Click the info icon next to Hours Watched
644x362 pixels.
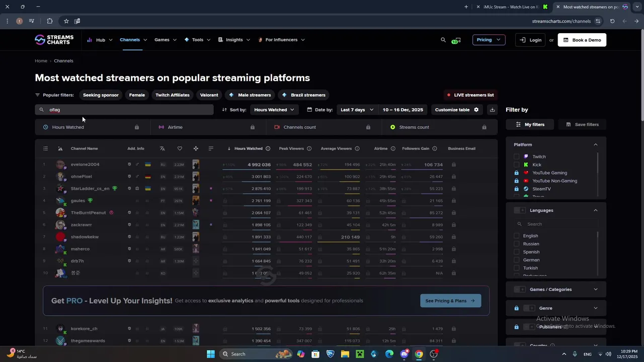[268, 148]
